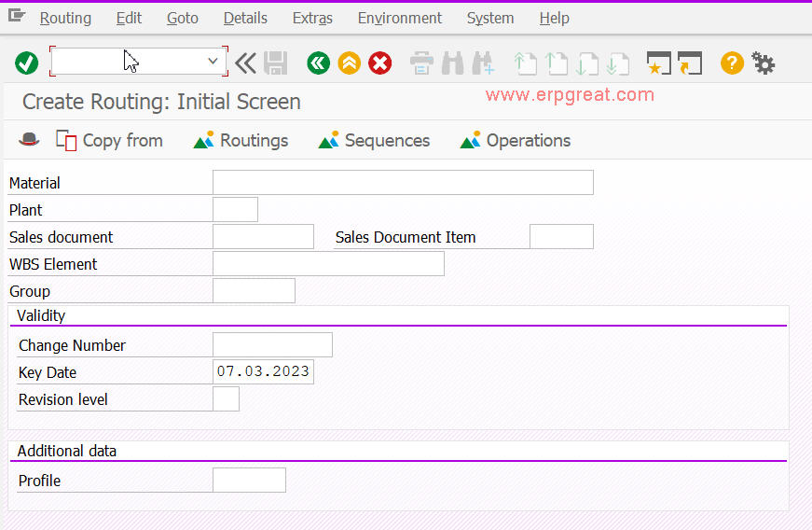
Task: Click the SAP window menu icon
Action: (17, 16)
